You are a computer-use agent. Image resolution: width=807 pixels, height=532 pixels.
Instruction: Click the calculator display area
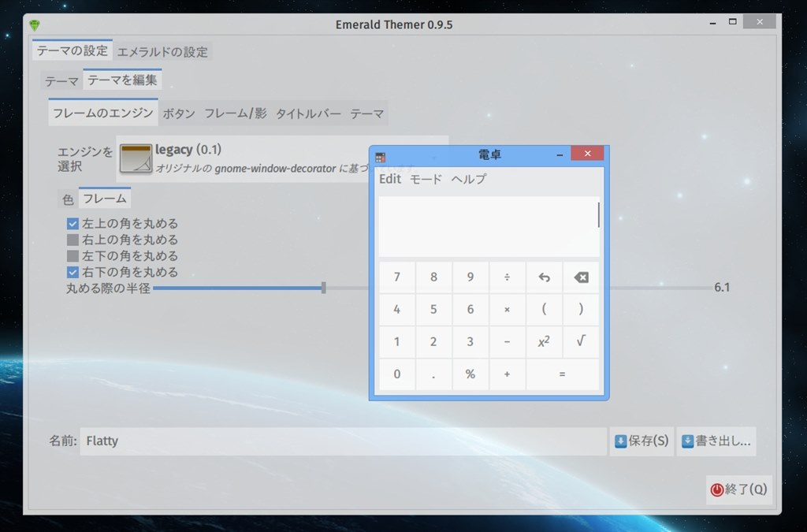pos(489,226)
